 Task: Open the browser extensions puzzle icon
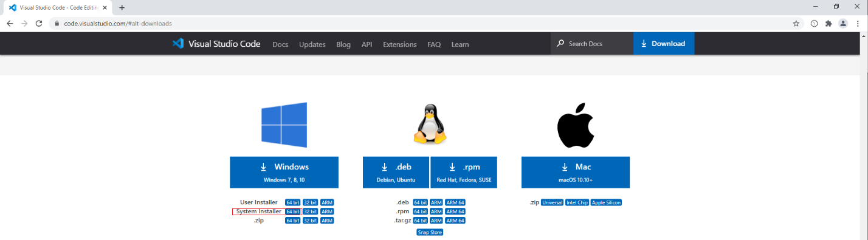828,23
